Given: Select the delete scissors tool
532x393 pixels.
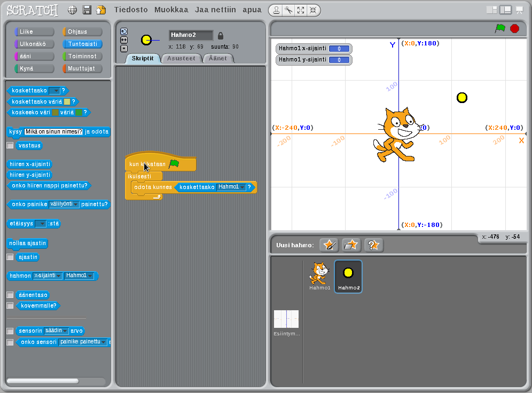Looking at the screenshot, I should pyautogui.click(x=288, y=11).
